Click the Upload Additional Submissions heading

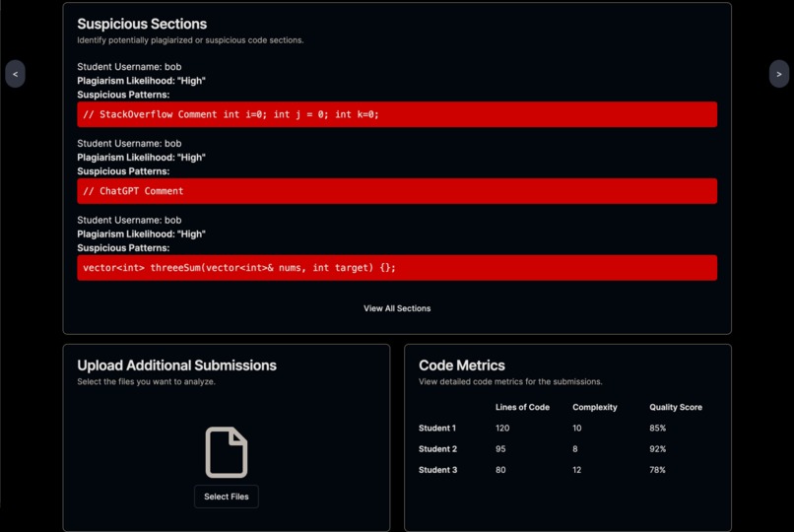[x=176, y=366]
